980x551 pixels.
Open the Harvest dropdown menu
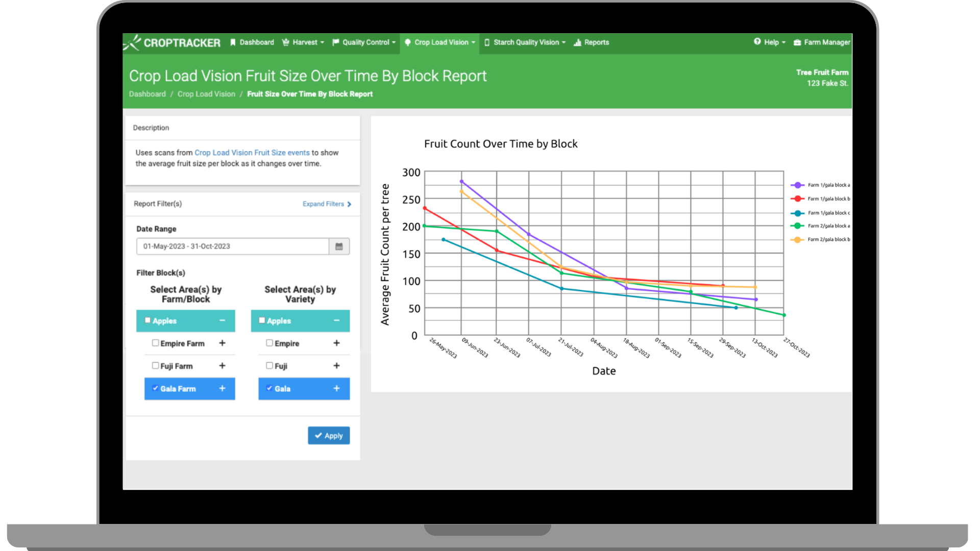306,42
